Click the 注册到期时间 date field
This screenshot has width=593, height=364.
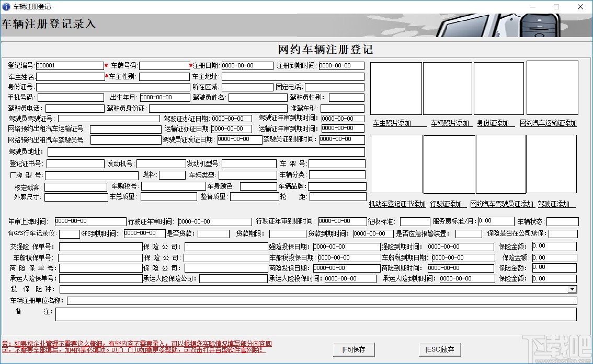341,66
